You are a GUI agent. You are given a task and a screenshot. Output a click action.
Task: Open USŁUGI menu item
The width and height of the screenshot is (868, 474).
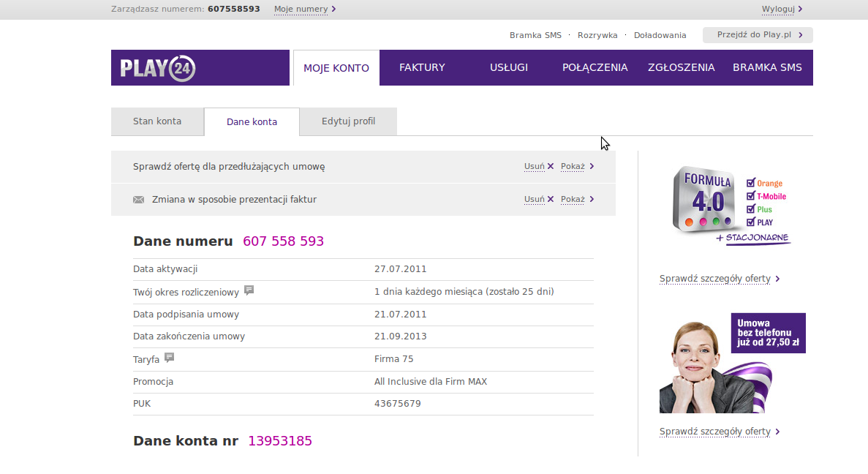click(509, 67)
